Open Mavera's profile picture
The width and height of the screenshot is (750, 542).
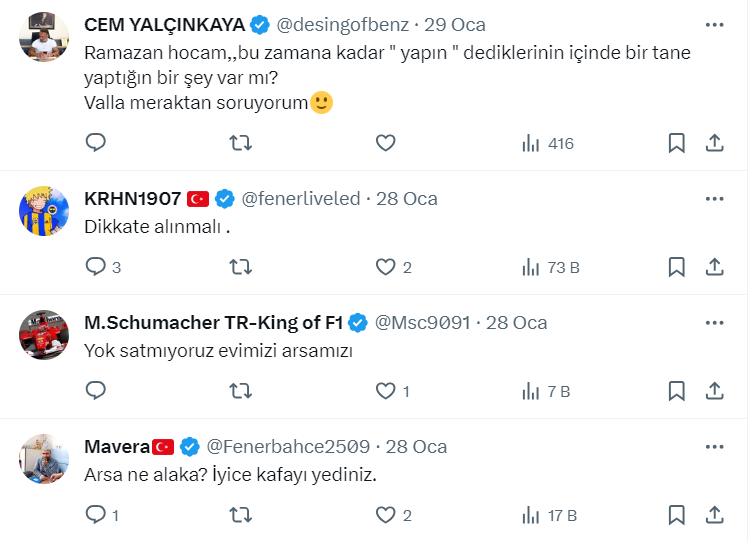point(44,458)
